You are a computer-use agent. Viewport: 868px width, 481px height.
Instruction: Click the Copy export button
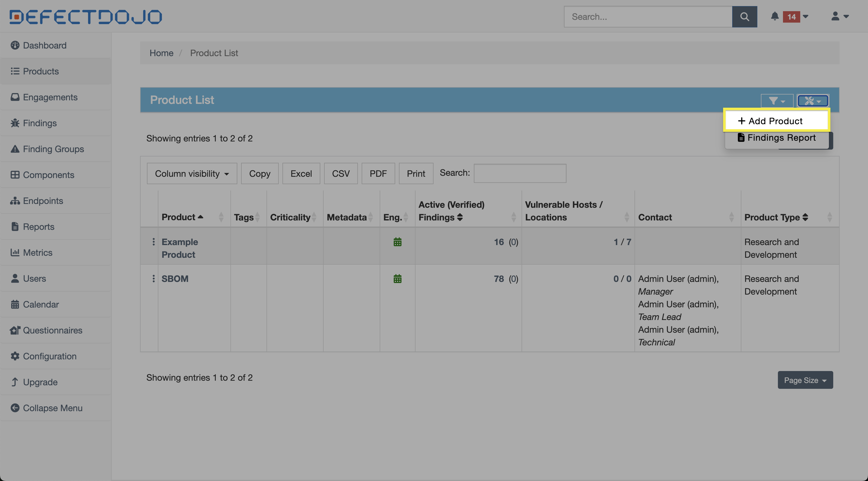(x=260, y=174)
